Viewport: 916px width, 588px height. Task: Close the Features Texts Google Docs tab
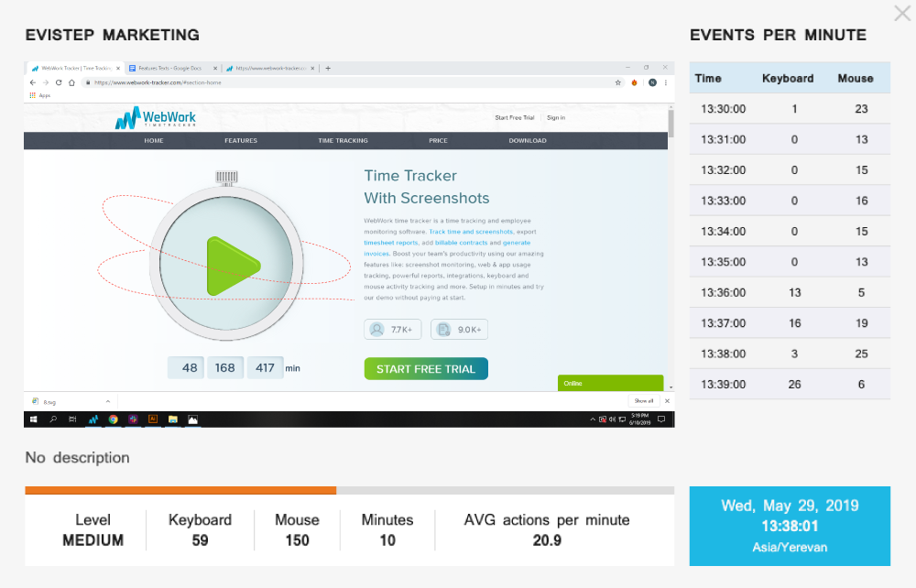(215, 69)
